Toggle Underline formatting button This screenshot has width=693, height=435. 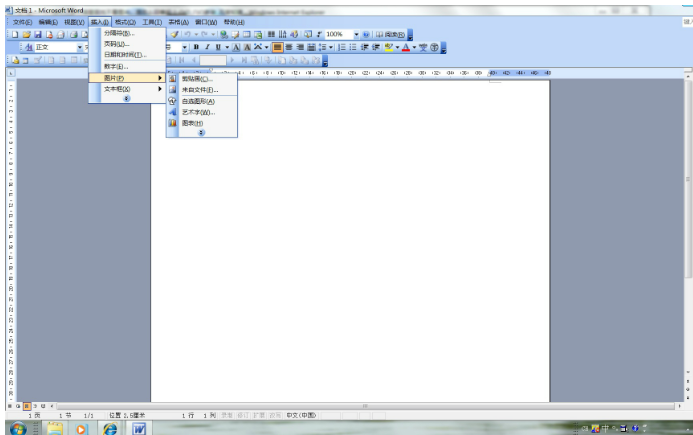(x=217, y=47)
